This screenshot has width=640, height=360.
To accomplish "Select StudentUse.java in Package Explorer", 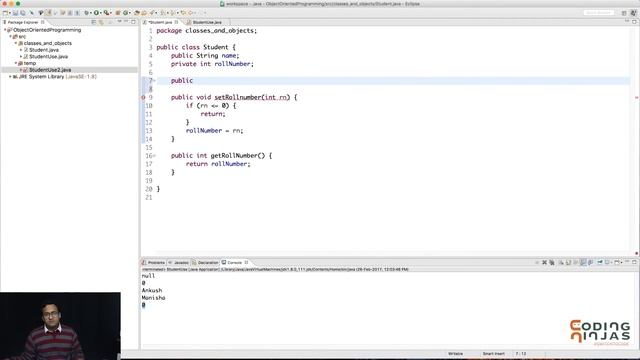I will 48,56.
